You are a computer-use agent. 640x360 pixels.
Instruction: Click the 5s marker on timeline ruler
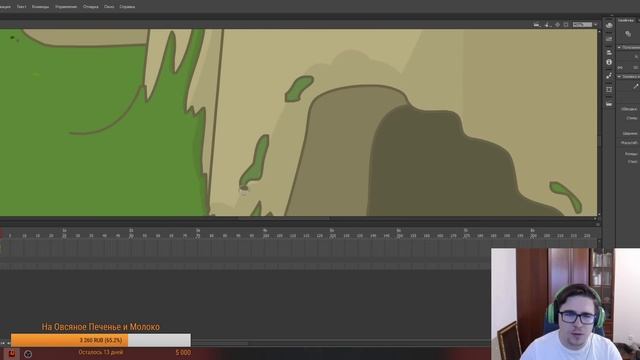332,231
